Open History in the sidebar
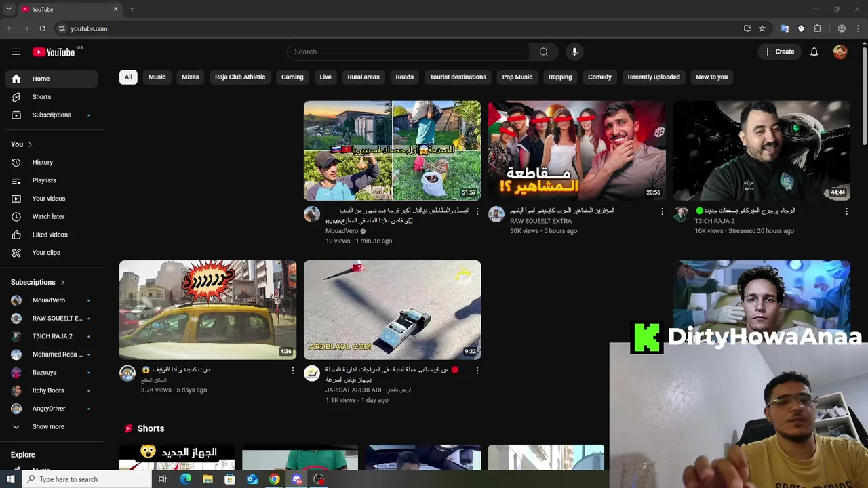 [52, 163]
